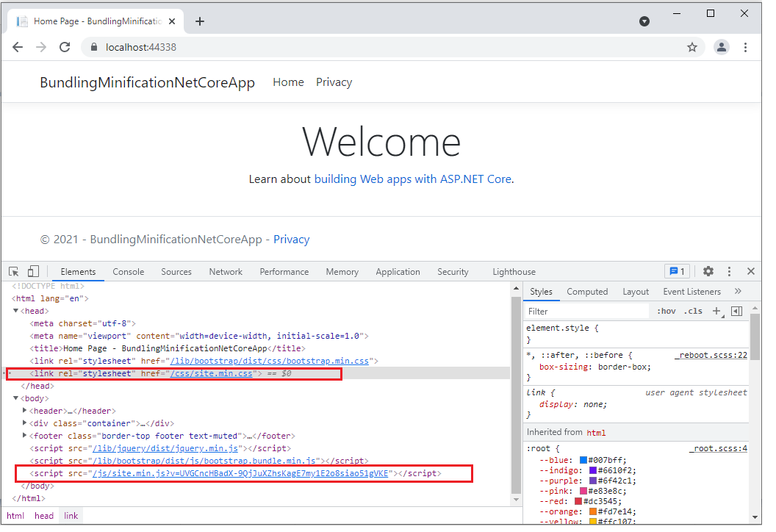Expand the header element node
Image resolution: width=776 pixels, height=532 pixels.
[x=25, y=410]
